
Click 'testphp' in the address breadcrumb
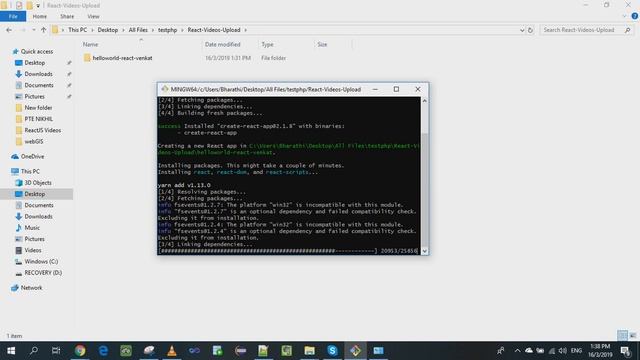(167, 30)
